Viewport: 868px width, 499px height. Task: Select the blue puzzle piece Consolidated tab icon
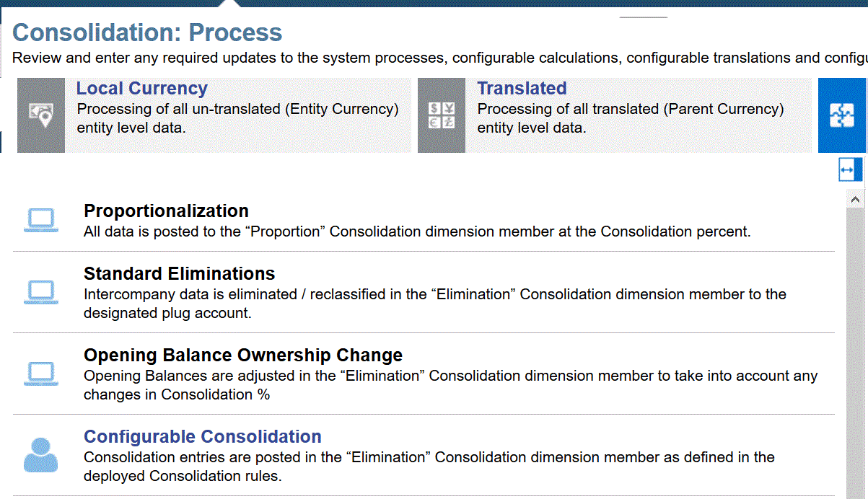[842, 115]
